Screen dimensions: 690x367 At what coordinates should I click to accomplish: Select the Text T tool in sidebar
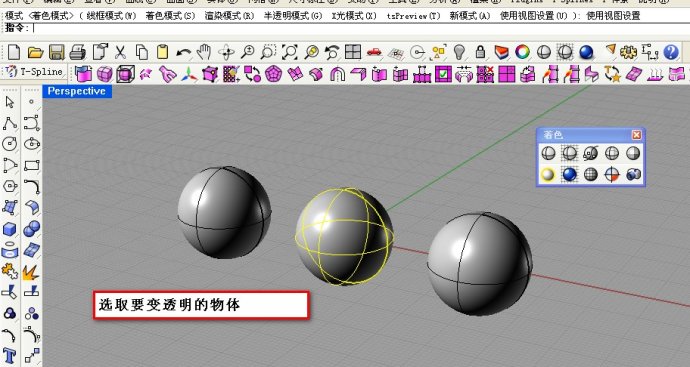[x=10, y=355]
